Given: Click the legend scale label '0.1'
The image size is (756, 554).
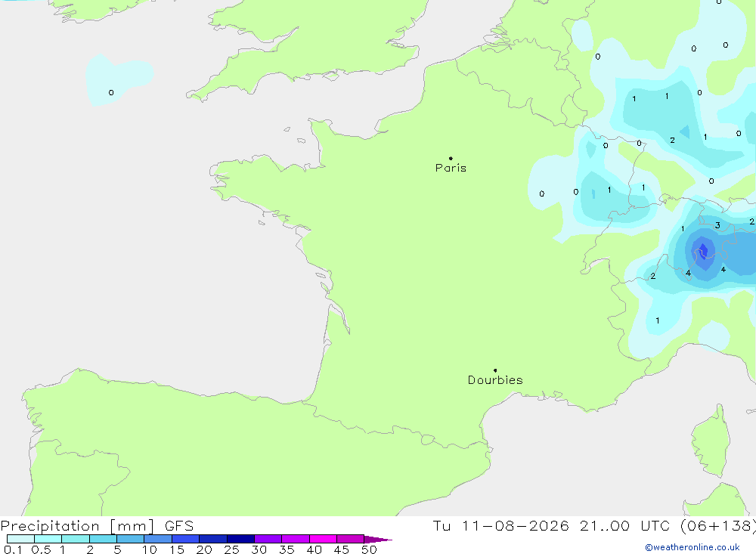Looking at the screenshot, I should [13, 549].
